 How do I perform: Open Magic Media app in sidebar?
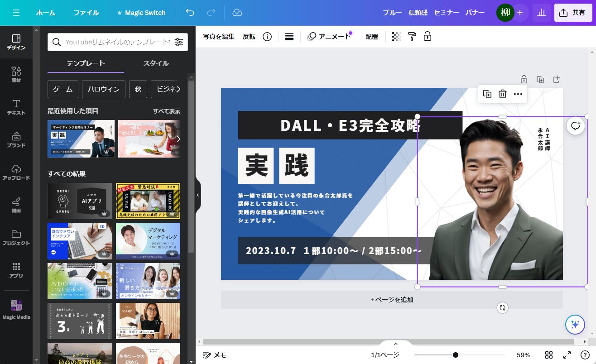16,309
